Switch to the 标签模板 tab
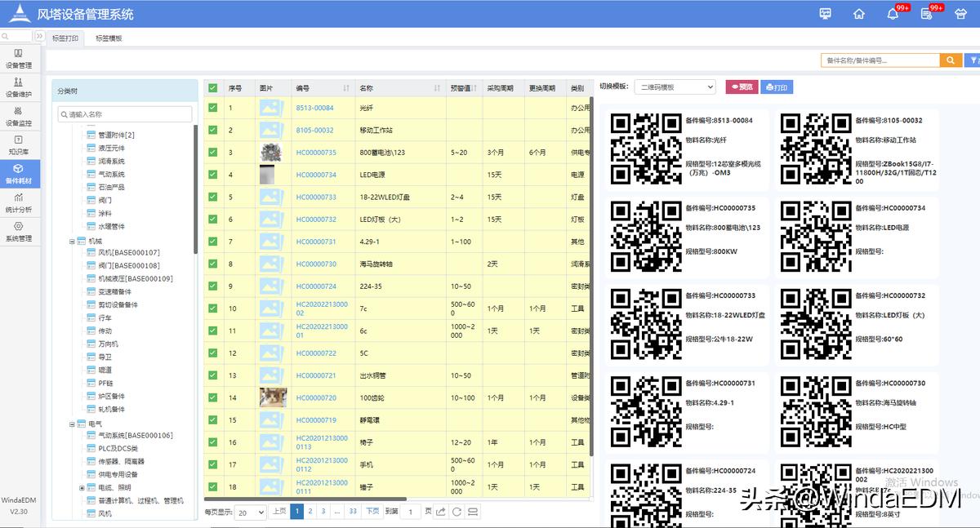980x528 pixels. (x=109, y=38)
